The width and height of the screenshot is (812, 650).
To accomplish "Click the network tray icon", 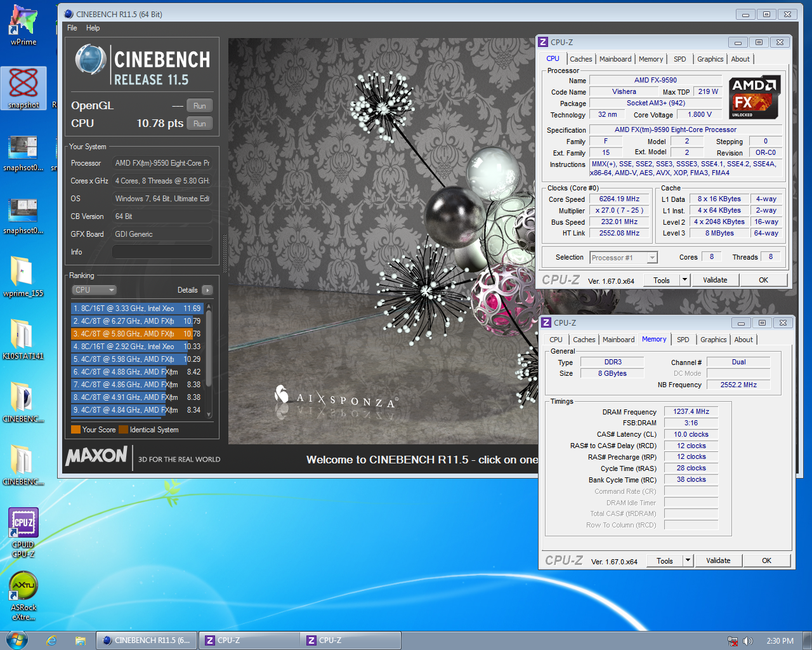I will [x=733, y=641].
